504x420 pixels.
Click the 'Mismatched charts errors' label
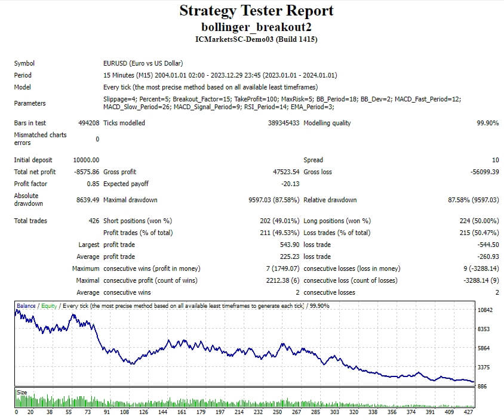pyautogui.click(x=40, y=139)
